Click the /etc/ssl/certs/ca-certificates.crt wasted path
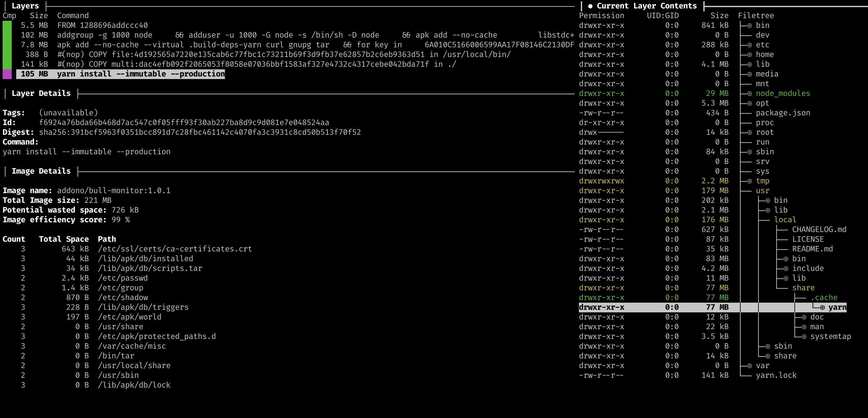868x418 pixels. 175,249
